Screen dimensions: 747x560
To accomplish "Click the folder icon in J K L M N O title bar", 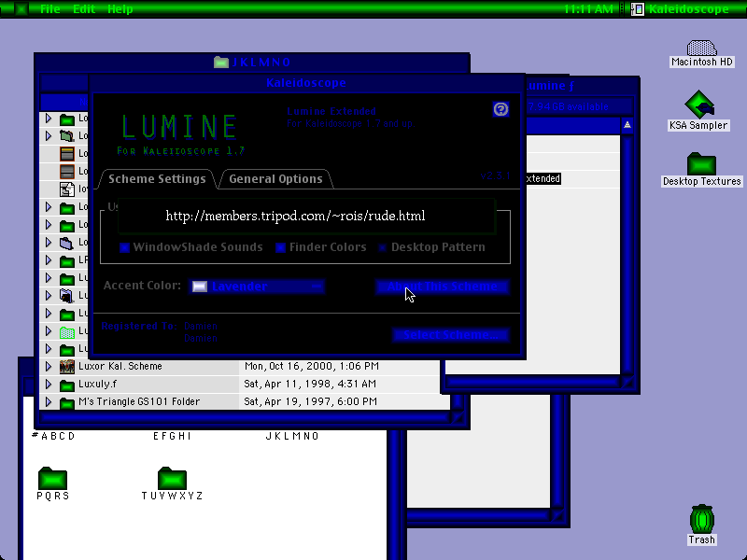I will 220,62.
